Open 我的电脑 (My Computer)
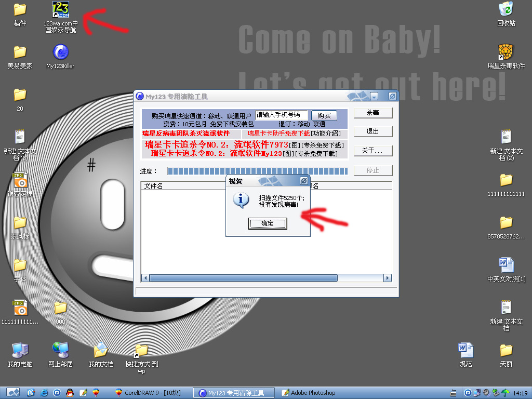The width and height of the screenshot is (532, 399). click(x=20, y=355)
